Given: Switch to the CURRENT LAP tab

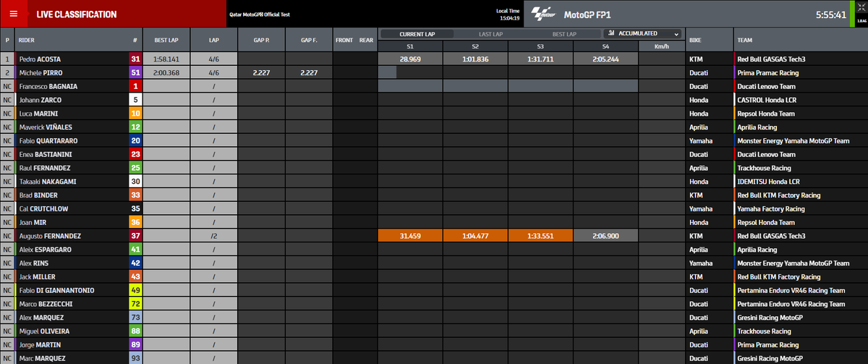Looking at the screenshot, I should tap(417, 34).
